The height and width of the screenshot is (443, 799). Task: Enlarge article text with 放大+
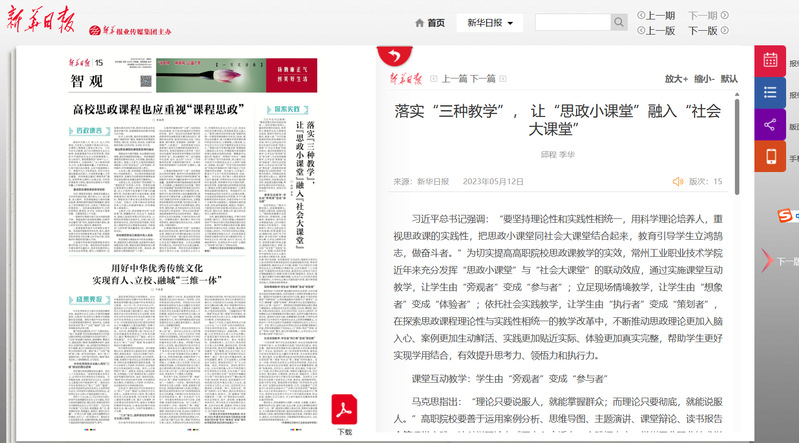point(676,79)
